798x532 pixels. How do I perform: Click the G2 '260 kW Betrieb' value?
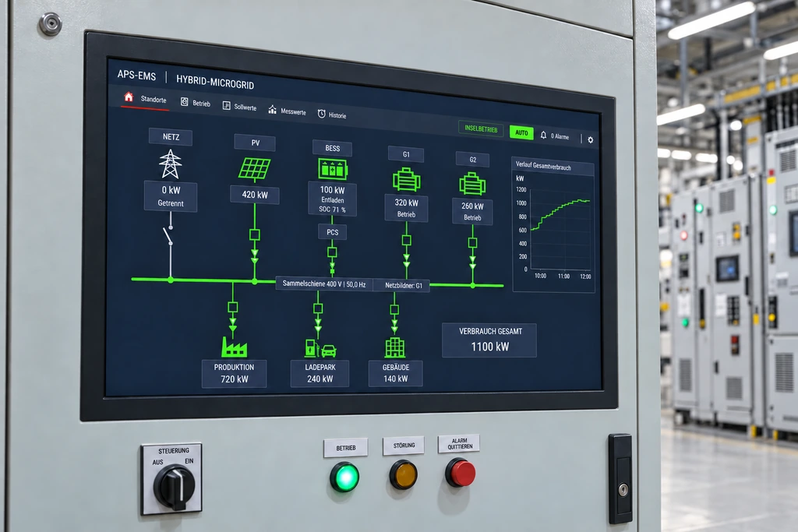tap(472, 212)
